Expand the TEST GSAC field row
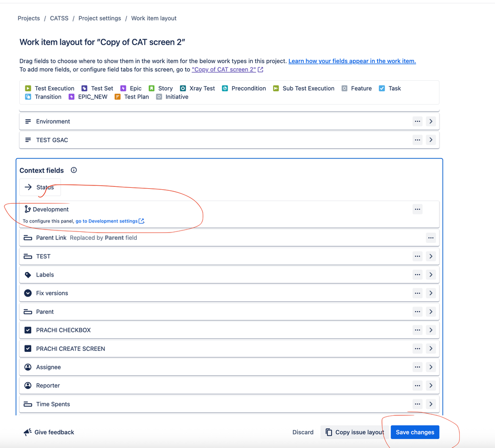This screenshot has width=495, height=448. tap(431, 140)
